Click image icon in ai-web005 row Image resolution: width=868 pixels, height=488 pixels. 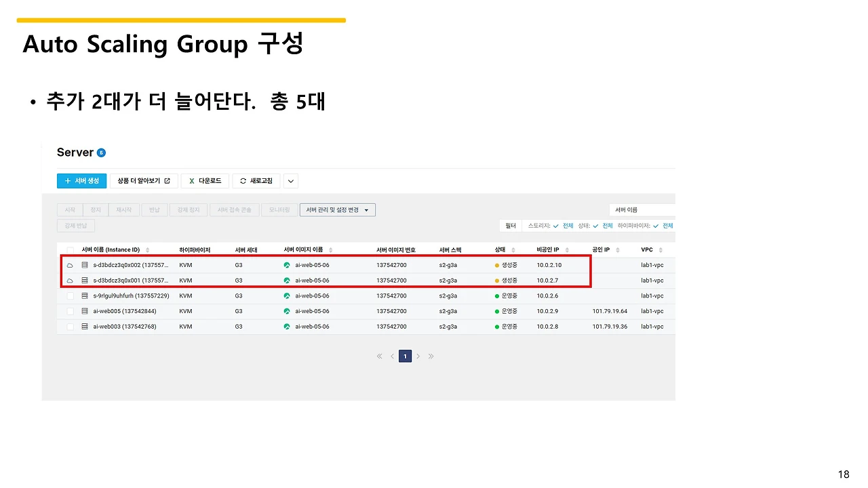(287, 311)
